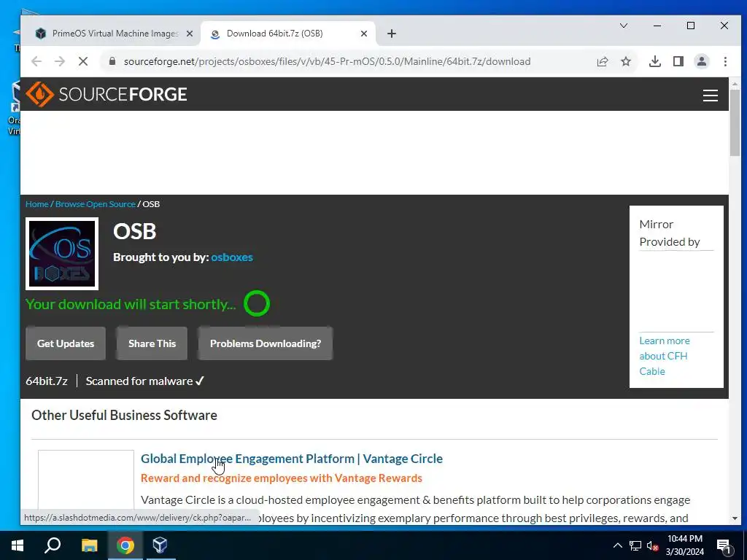The height and width of the screenshot is (560, 747).
Task: Open Windows taskbar search
Action: tap(53, 545)
